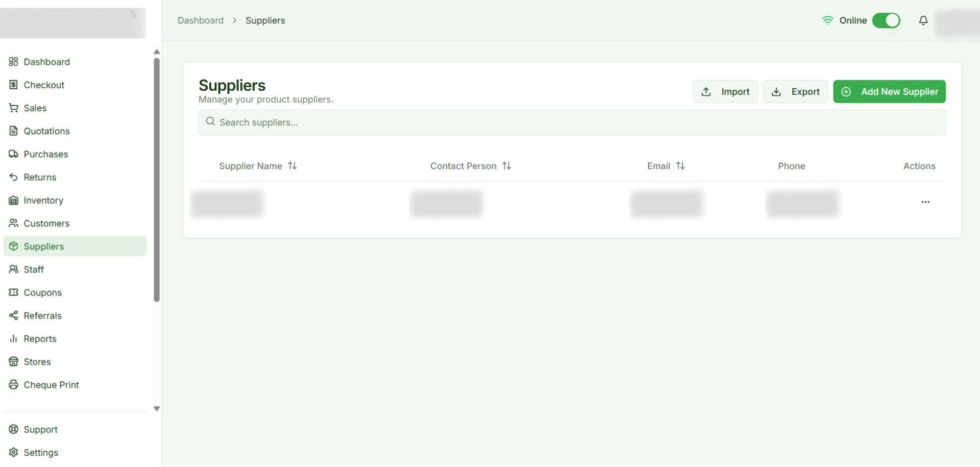Click the Add New Supplier button
The width and height of the screenshot is (980, 467).
point(889,91)
